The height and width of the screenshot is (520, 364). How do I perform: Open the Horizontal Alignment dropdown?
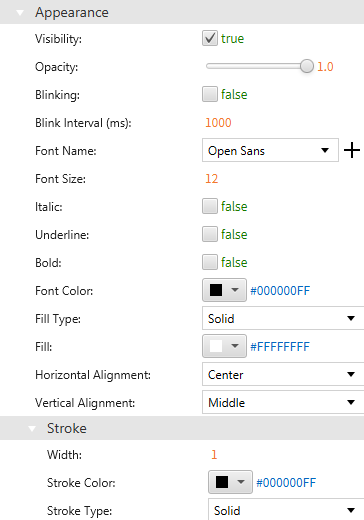point(283,374)
